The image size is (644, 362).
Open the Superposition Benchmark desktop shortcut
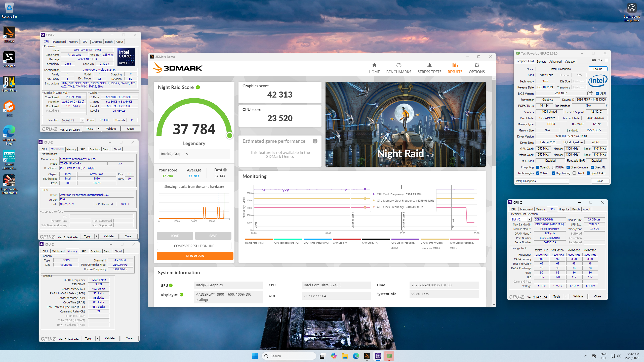[9, 185]
